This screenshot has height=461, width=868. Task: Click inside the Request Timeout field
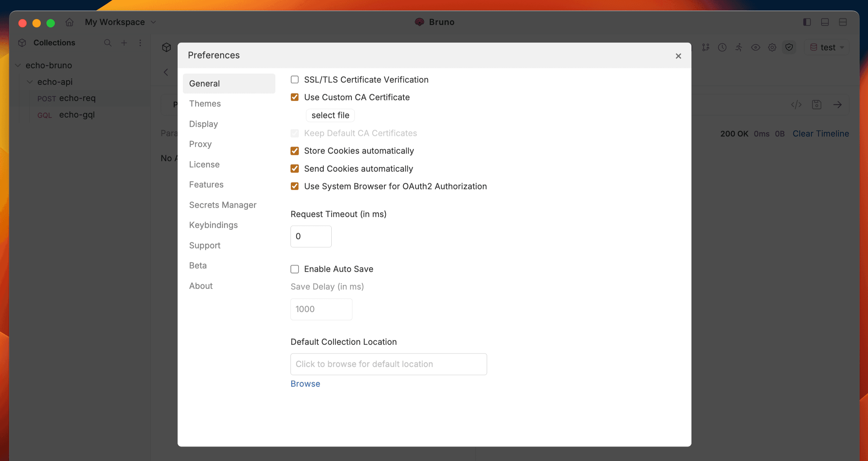[311, 236]
